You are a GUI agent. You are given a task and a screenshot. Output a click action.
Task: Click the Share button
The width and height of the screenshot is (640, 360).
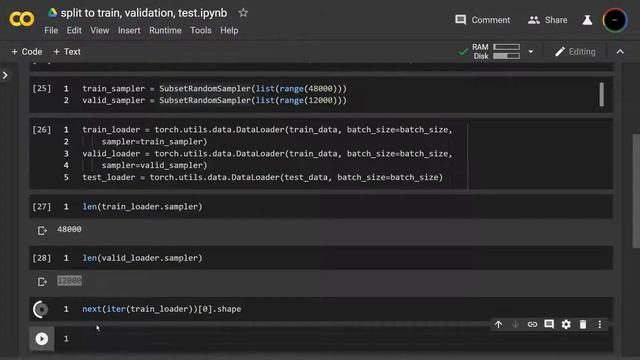click(547, 20)
